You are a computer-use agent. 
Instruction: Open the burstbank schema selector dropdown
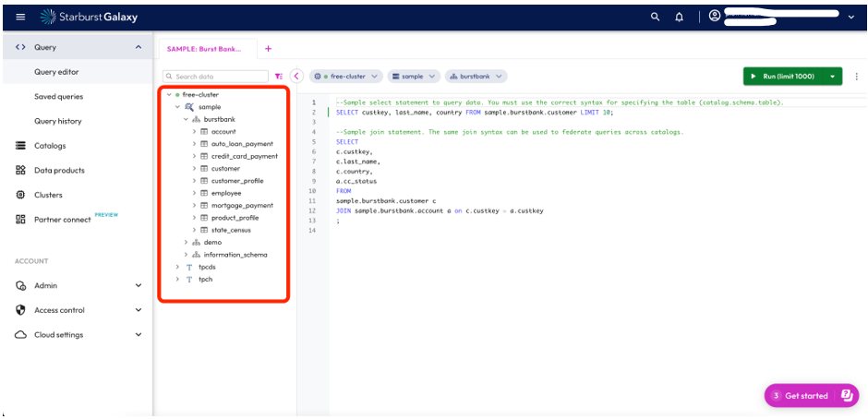[x=476, y=77]
